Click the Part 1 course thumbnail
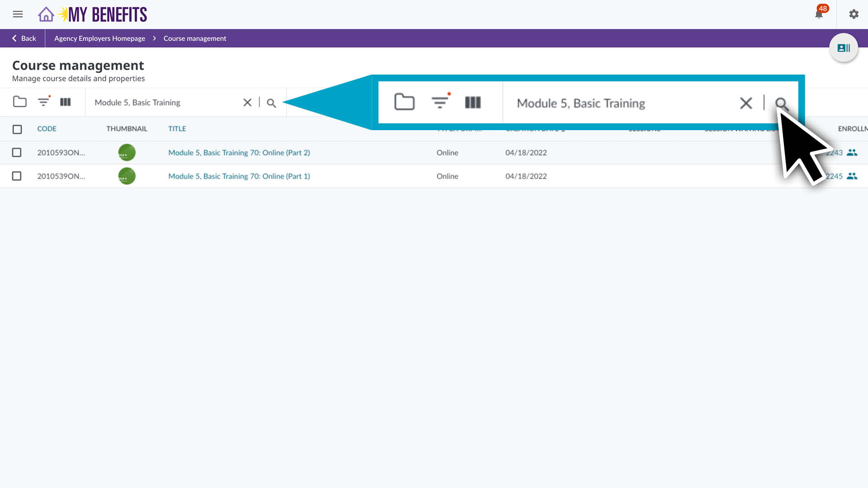 tap(127, 176)
